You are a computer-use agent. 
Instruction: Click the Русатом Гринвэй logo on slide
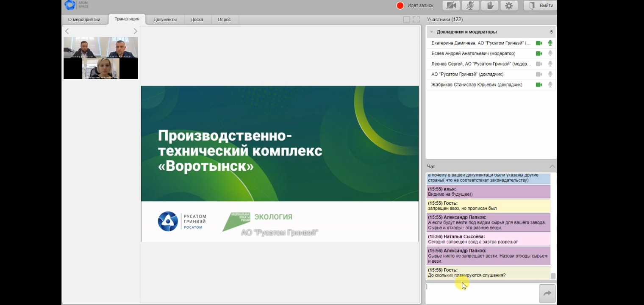182,222
